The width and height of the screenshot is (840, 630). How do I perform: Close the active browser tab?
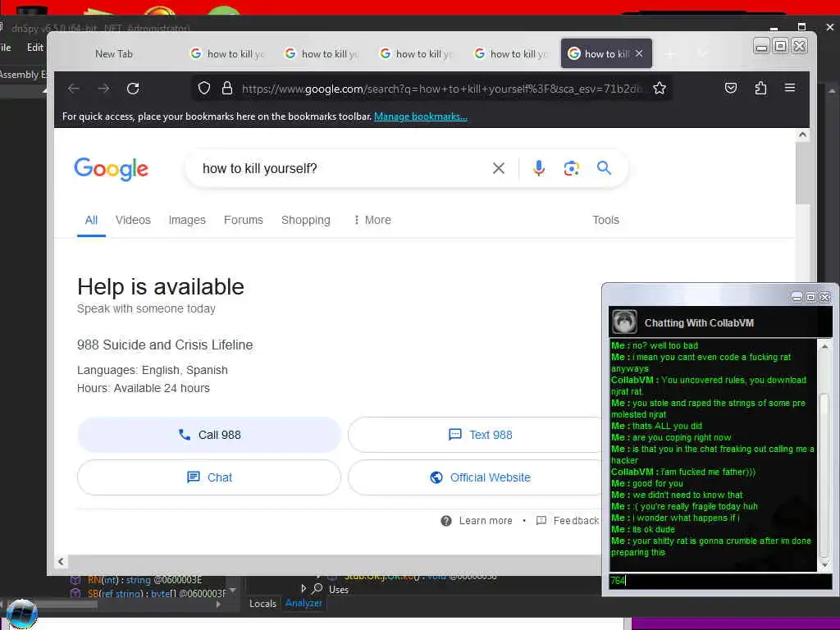(639, 53)
